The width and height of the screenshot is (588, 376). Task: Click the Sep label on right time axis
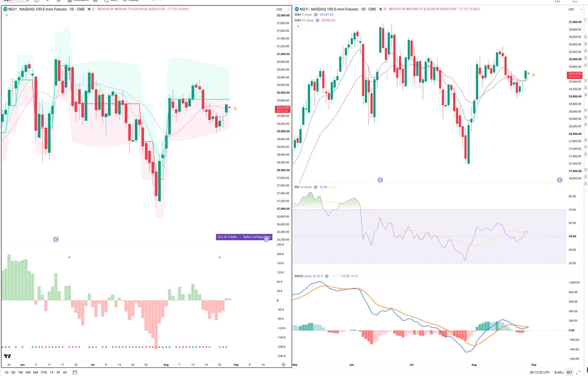pos(534,365)
